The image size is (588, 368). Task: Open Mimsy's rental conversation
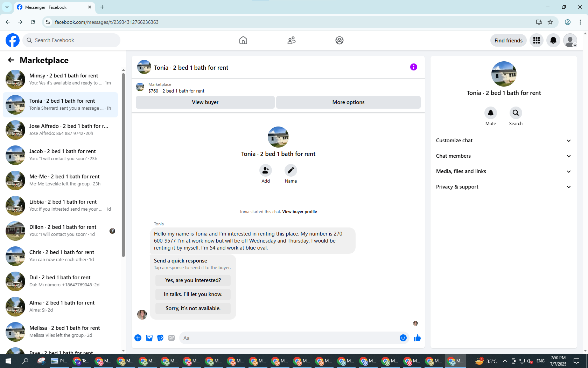pyautogui.click(x=60, y=80)
